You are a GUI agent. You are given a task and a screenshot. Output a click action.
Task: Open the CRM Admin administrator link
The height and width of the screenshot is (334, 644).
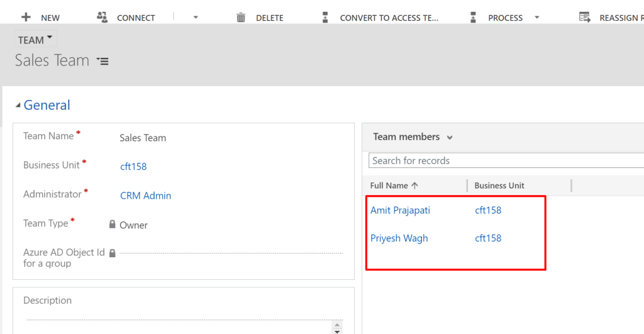coord(145,196)
